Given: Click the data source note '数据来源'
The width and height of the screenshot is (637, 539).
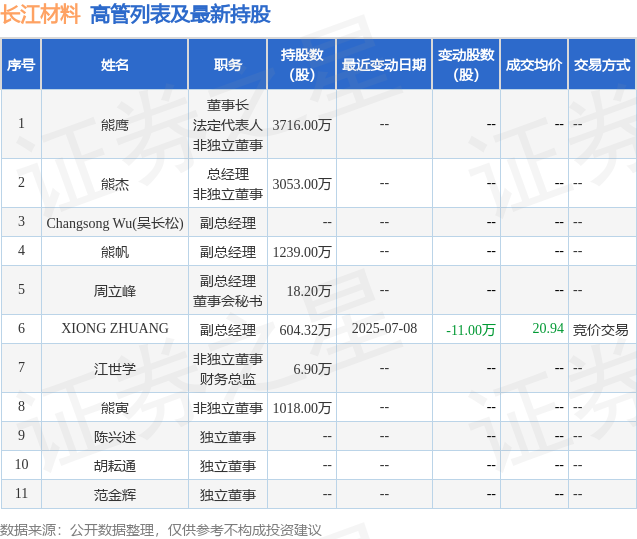Looking at the screenshot, I should point(28,530).
